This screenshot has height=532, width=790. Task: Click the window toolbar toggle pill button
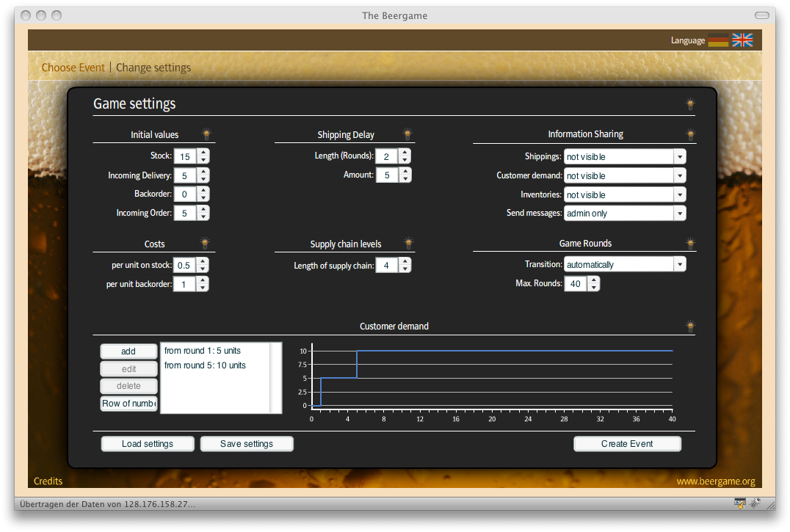click(x=762, y=15)
